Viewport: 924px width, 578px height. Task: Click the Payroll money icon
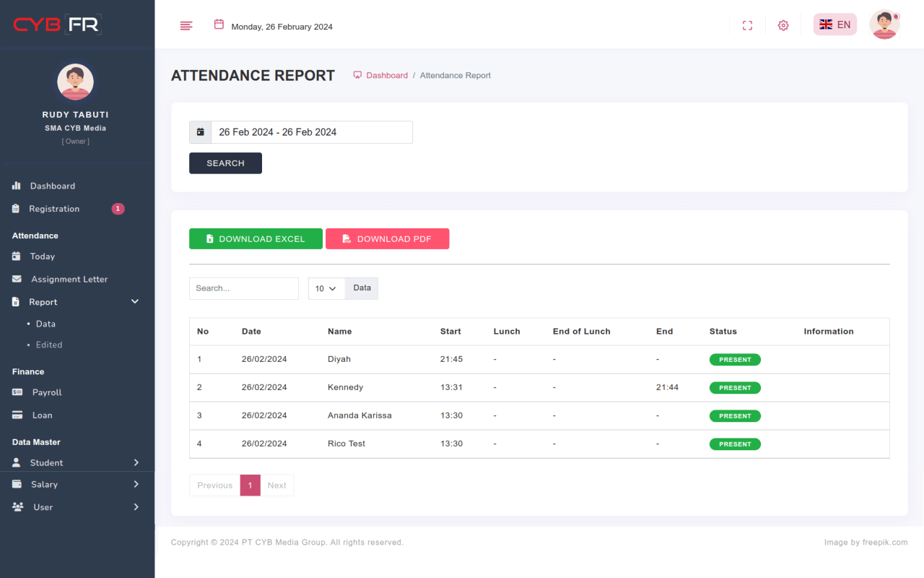pos(17,392)
